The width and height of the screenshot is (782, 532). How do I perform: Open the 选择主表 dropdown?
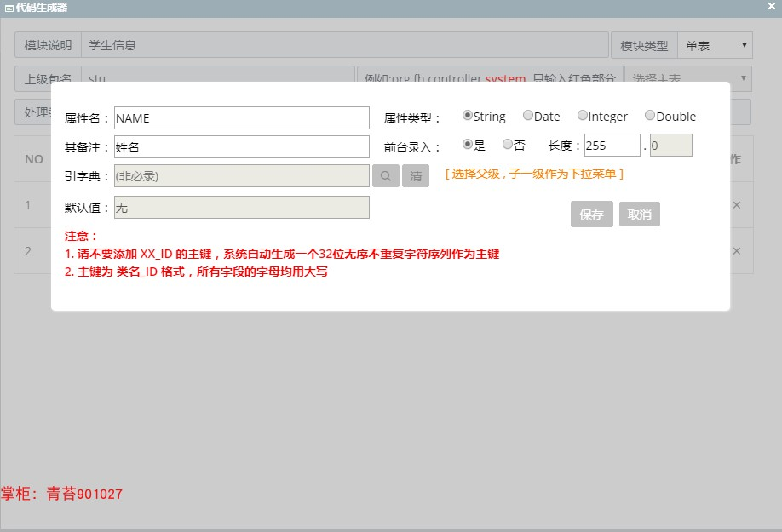point(687,78)
